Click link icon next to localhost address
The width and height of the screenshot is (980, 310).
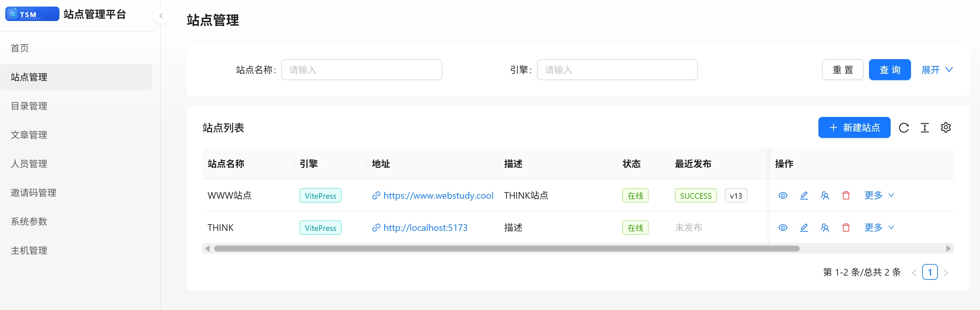(x=376, y=228)
